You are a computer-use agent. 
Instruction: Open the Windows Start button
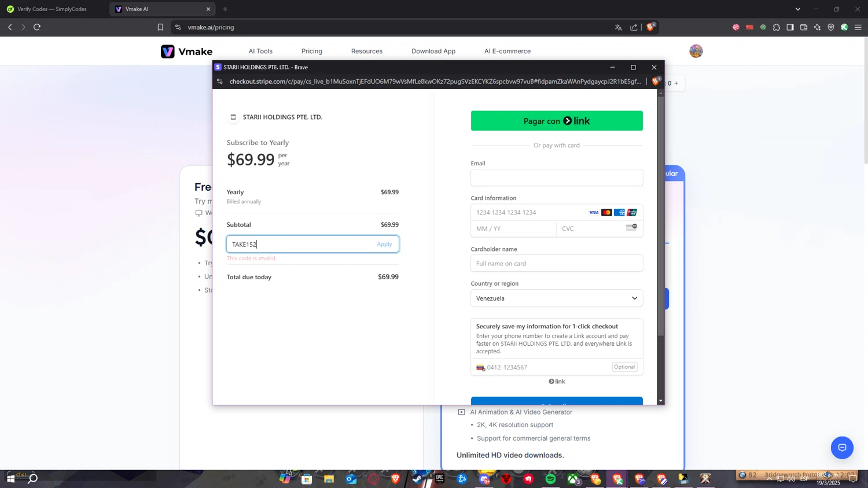(x=10, y=479)
